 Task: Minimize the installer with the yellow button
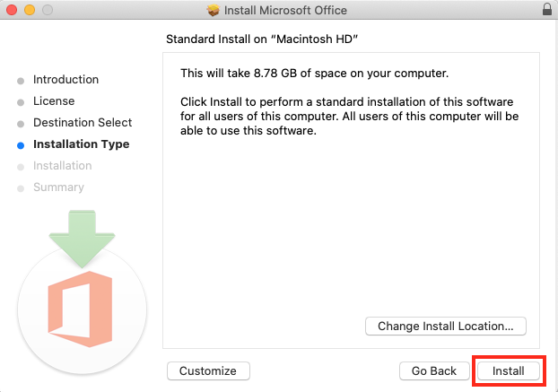(x=29, y=11)
